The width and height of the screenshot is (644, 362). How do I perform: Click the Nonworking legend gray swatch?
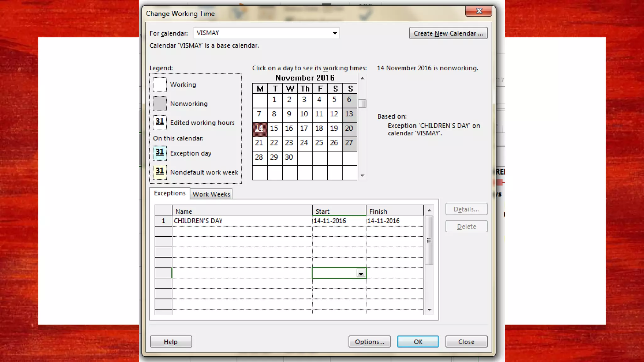click(160, 103)
